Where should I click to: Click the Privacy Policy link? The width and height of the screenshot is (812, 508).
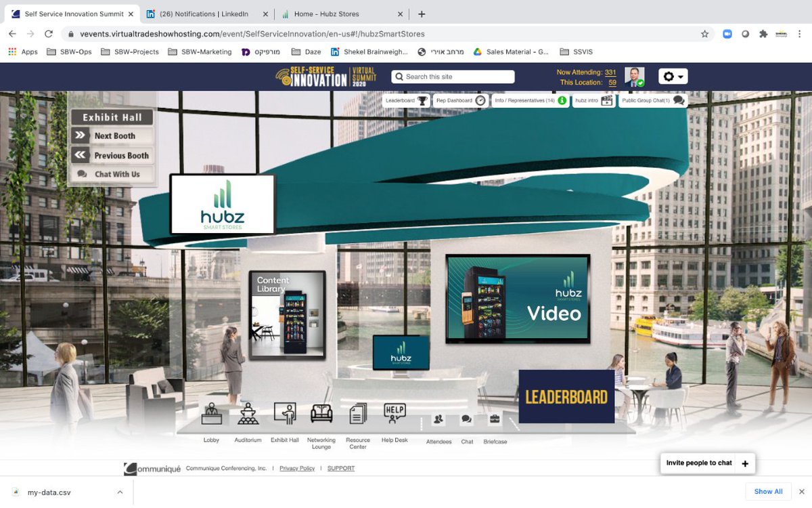click(x=297, y=468)
